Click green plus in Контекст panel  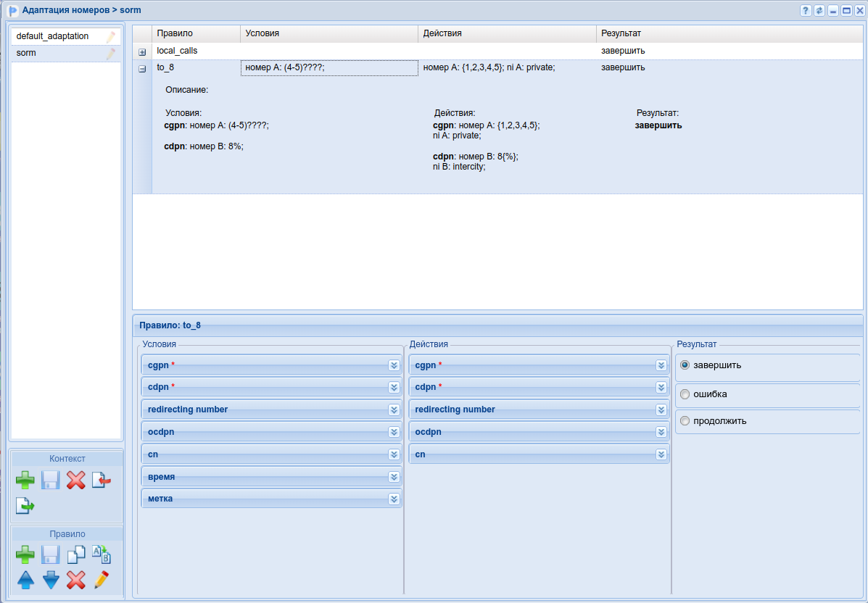tap(25, 480)
